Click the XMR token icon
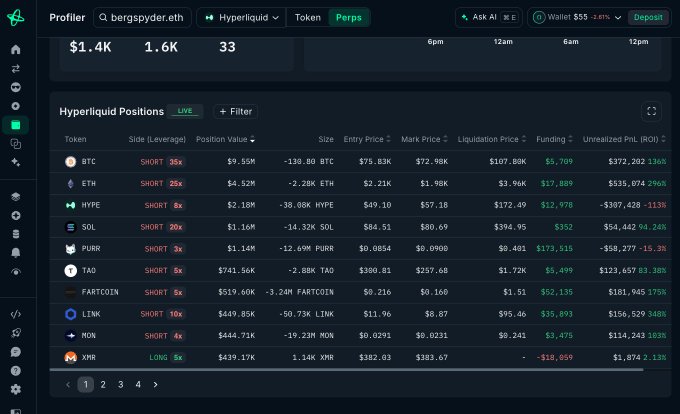This screenshot has width=680, height=414. [x=70, y=357]
